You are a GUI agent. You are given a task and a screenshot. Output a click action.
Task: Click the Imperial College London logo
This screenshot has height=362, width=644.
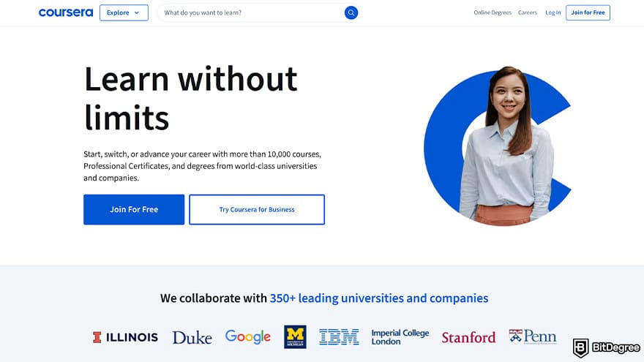(400, 337)
